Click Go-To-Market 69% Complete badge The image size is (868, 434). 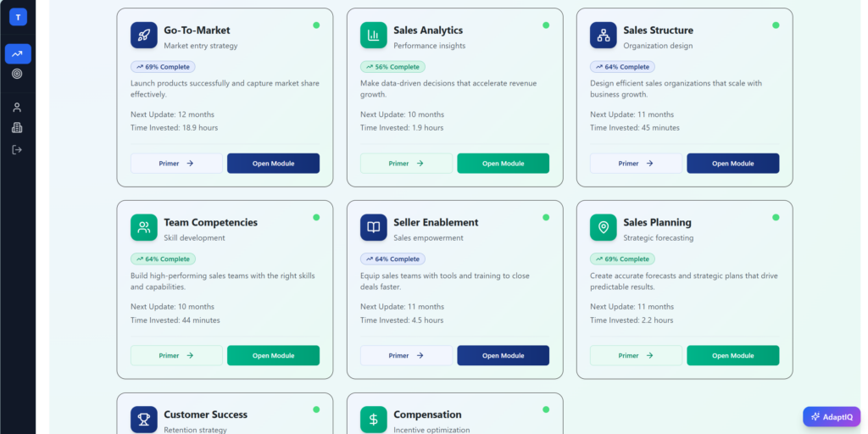[163, 67]
